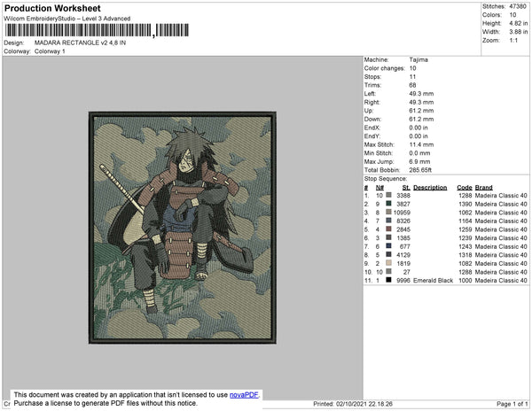
Task: Select the reddish brown swatch with 2845 stitches
Action: coord(389,229)
